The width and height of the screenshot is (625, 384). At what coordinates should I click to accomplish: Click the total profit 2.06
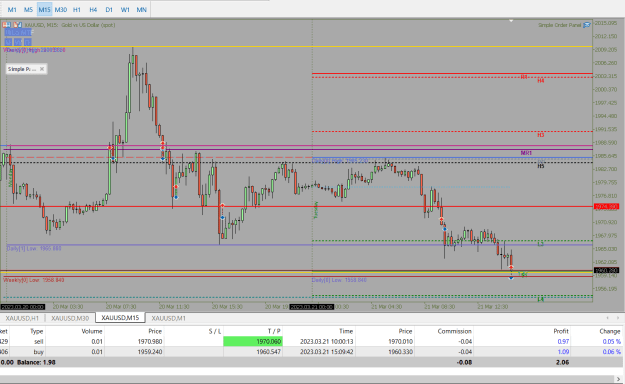click(562, 362)
